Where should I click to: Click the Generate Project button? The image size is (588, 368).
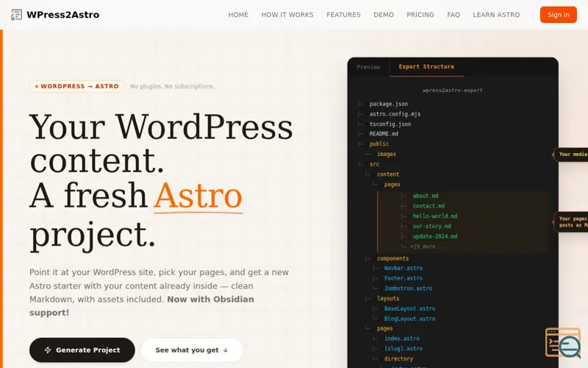(82, 350)
